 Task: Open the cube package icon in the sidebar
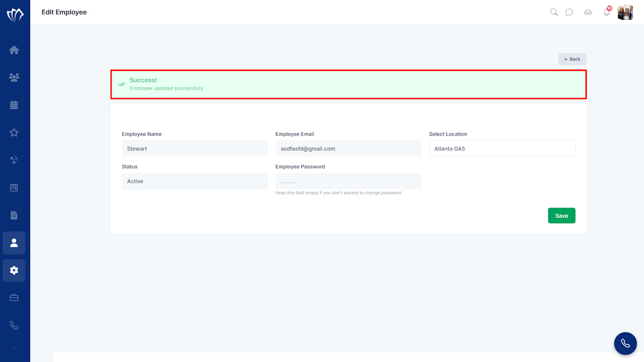14,160
